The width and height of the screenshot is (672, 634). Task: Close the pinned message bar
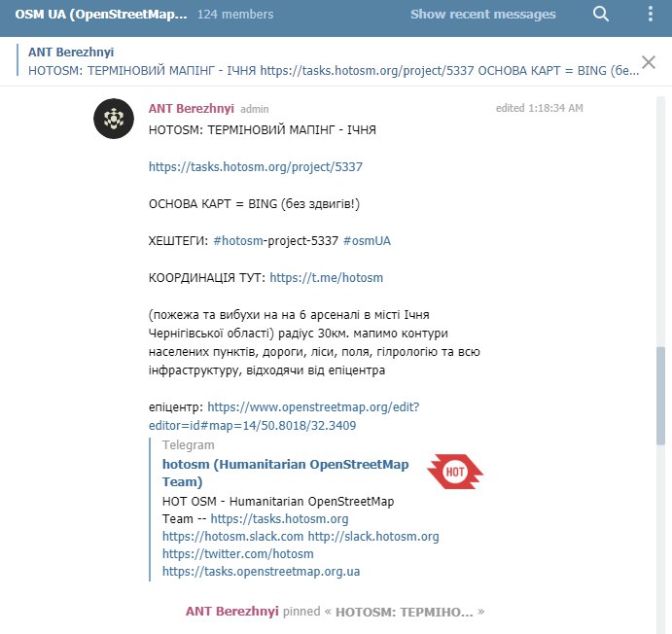[649, 62]
